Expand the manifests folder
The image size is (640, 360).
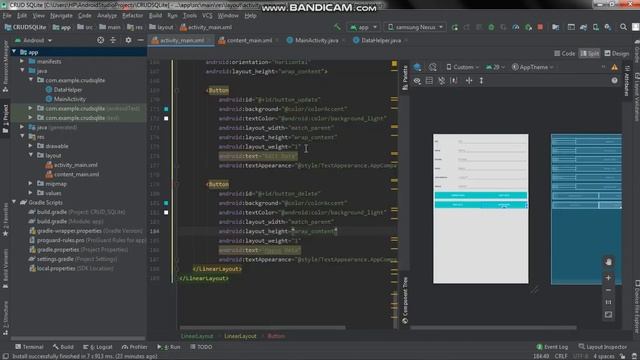22,61
